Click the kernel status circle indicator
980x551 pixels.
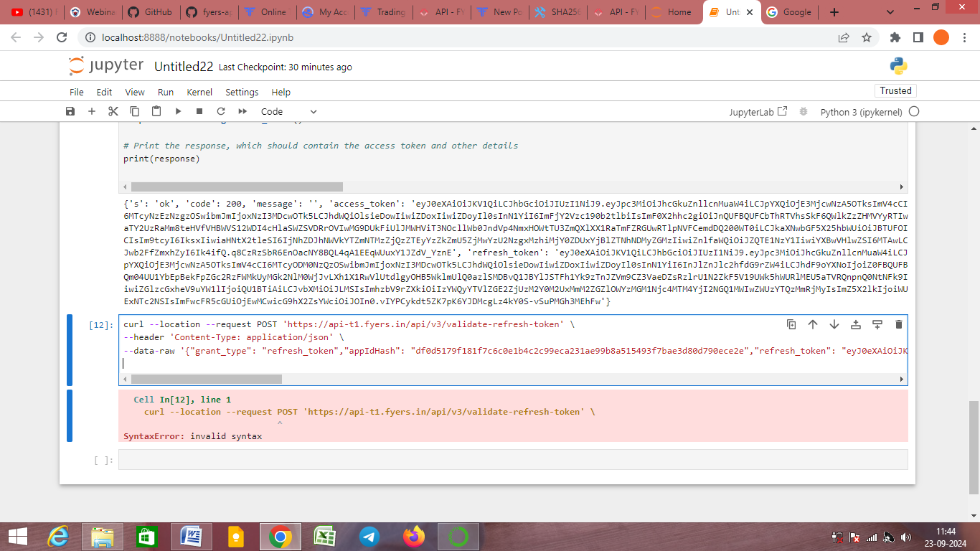(914, 112)
